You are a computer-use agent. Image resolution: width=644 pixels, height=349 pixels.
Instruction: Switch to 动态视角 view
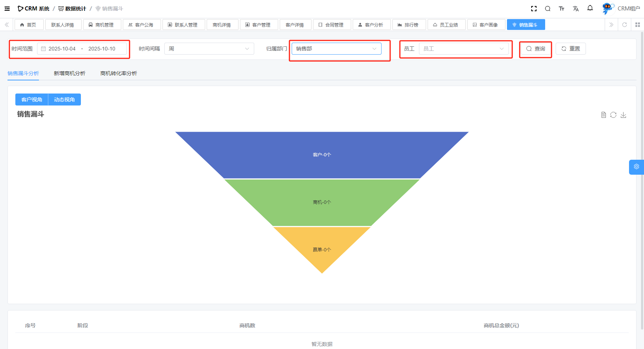pyautogui.click(x=64, y=100)
